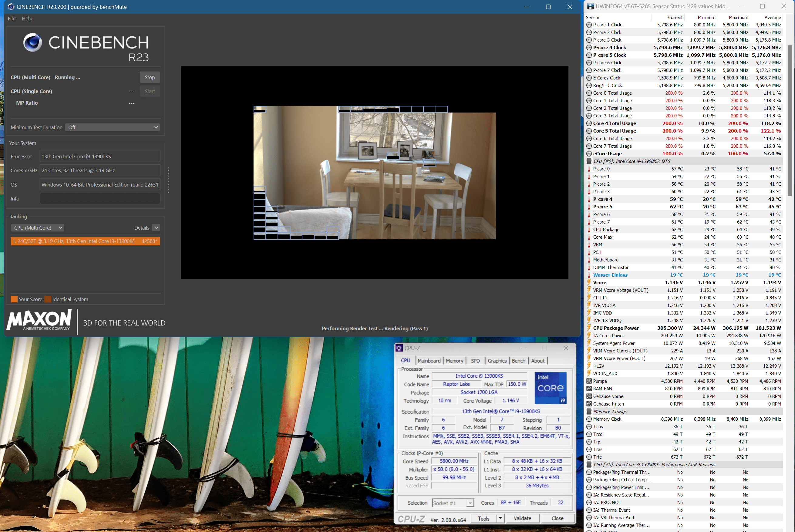
Task: Click the CPU Package Power lightning icon
Action: coord(589,328)
